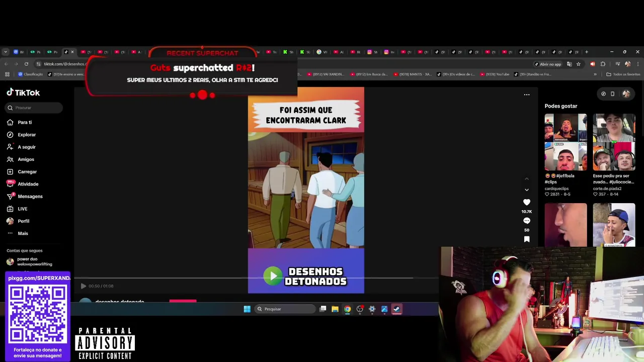Go to previous video up chevron
Screen dimensions: 644x362
pos(527,178)
